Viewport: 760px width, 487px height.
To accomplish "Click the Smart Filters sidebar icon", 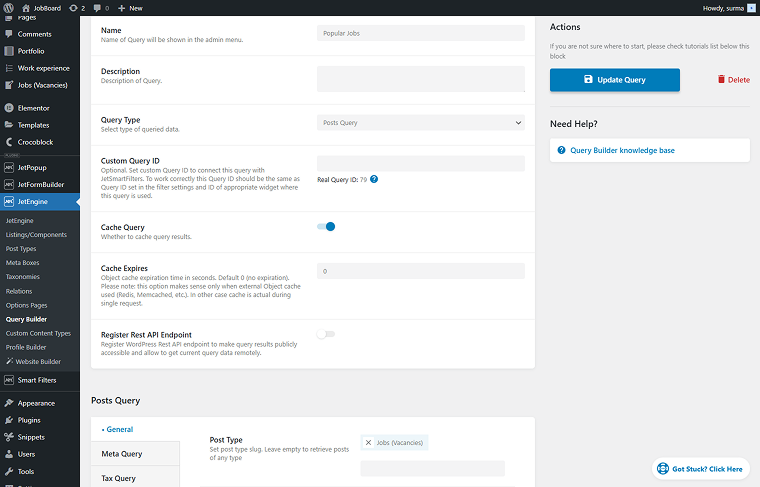I will click(x=9, y=380).
